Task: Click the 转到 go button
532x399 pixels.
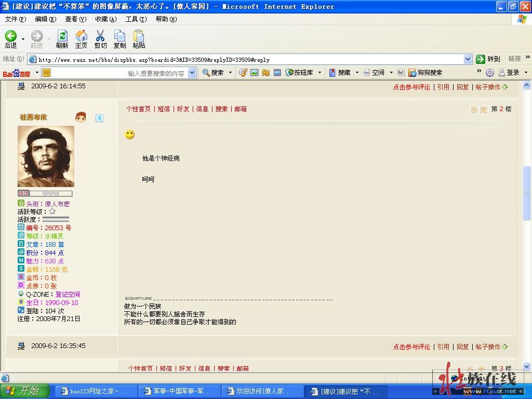Action: (488, 59)
